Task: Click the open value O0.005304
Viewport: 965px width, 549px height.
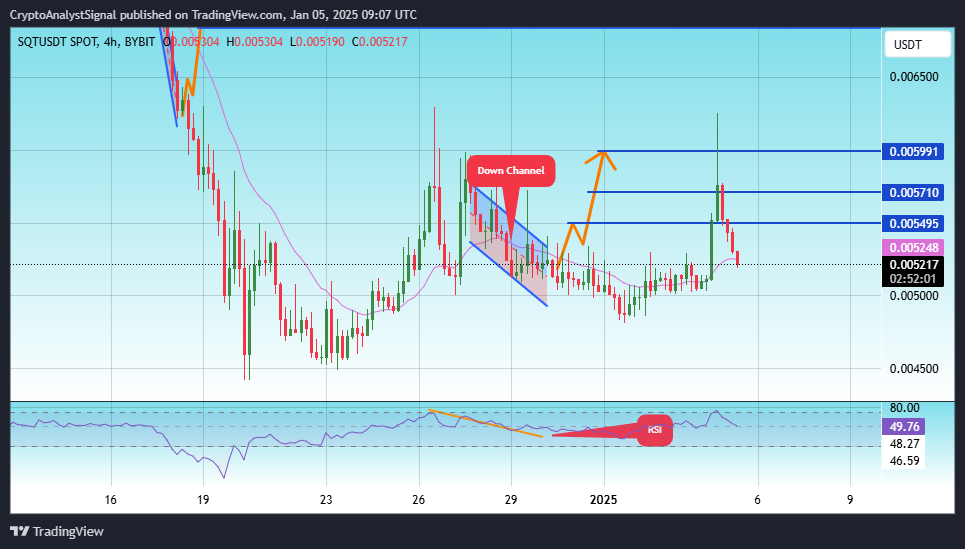Action: pos(191,42)
